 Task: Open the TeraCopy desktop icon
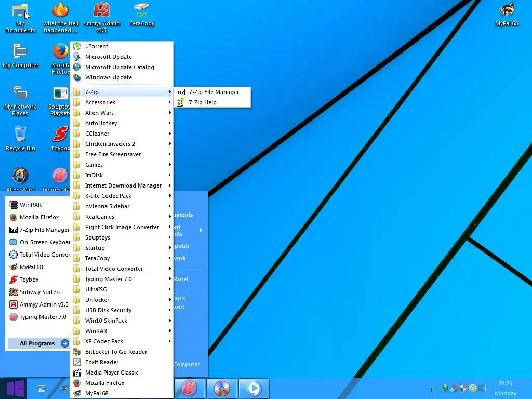tap(142, 15)
